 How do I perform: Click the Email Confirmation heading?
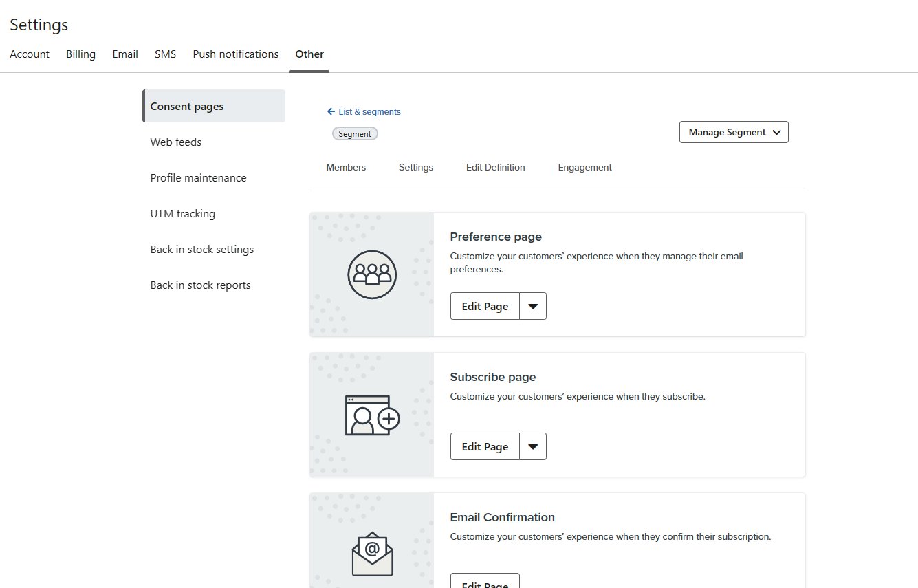pos(502,517)
